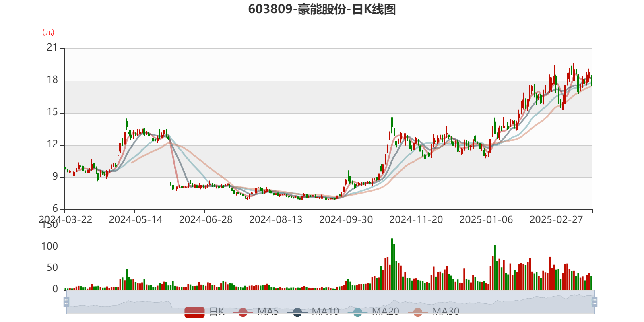Select the 2024-09-30 date axis label
644x322 pixels.
[x=346, y=219]
